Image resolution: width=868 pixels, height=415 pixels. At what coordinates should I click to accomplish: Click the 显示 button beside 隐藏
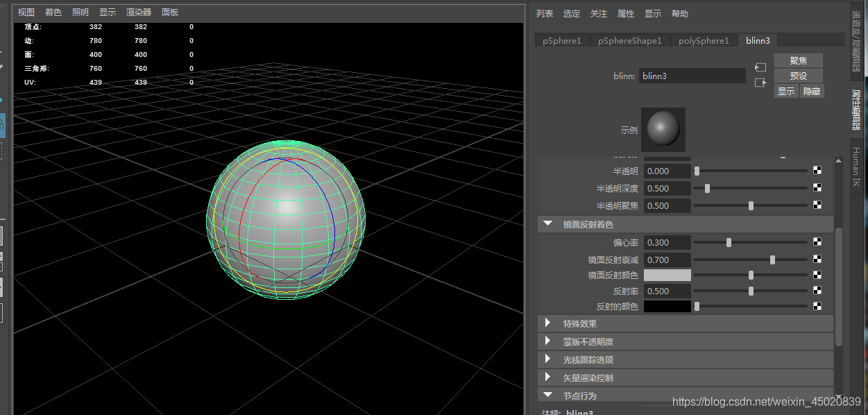786,91
